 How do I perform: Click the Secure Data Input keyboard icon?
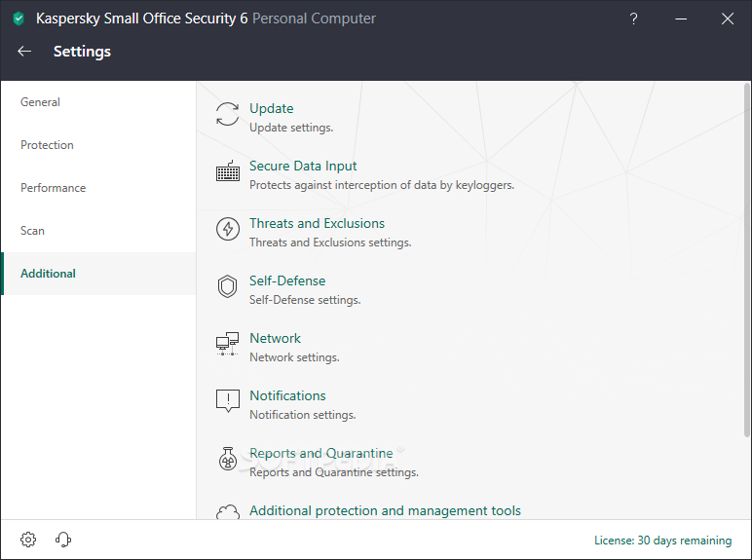(x=227, y=171)
